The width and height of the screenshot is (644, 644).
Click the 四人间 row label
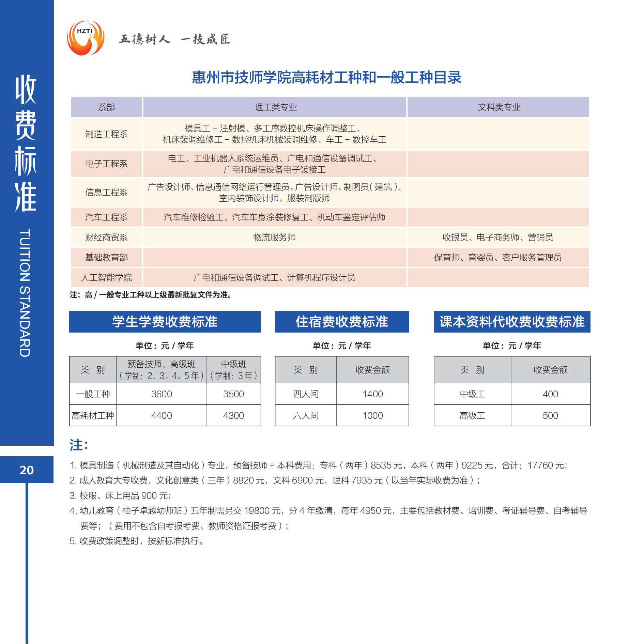306,394
